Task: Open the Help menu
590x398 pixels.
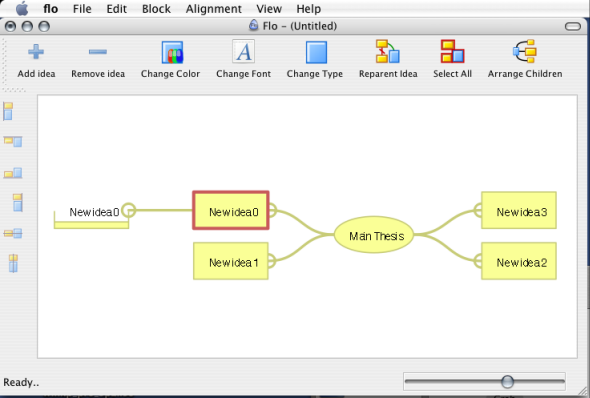Action: point(309,9)
